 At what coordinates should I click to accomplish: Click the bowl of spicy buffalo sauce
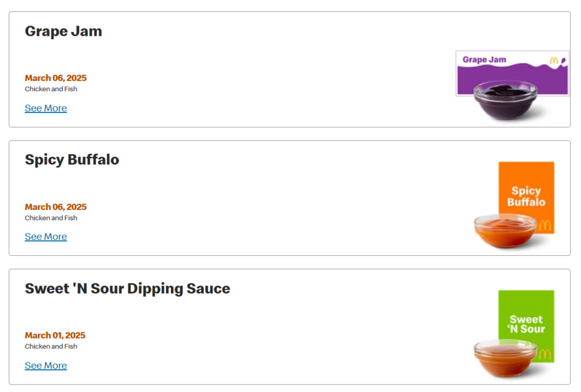coord(504,230)
